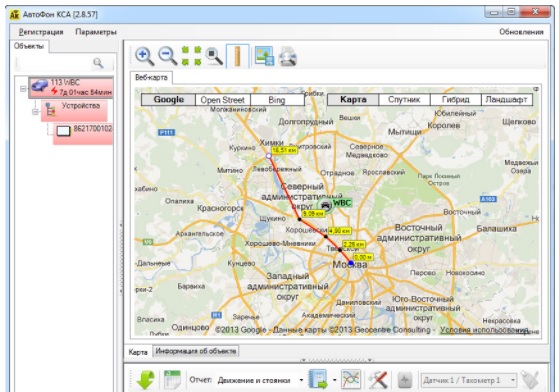Click the device icon next to 8621700102
This screenshot has height=392, width=559.
(64, 131)
